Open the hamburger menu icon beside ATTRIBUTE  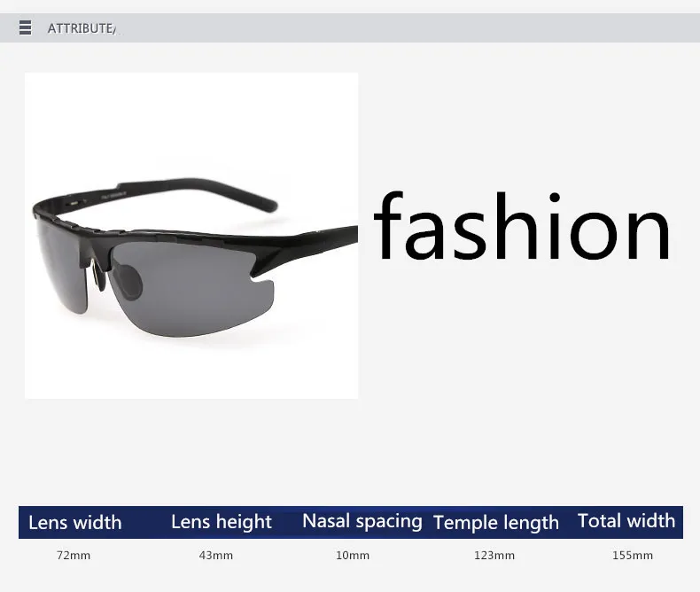click(x=26, y=27)
